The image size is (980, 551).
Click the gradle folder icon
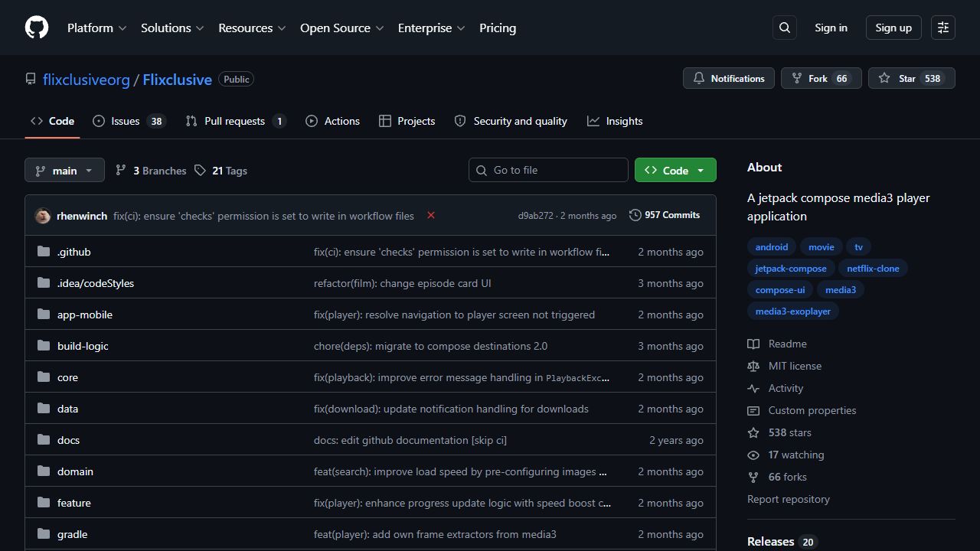pyautogui.click(x=44, y=534)
